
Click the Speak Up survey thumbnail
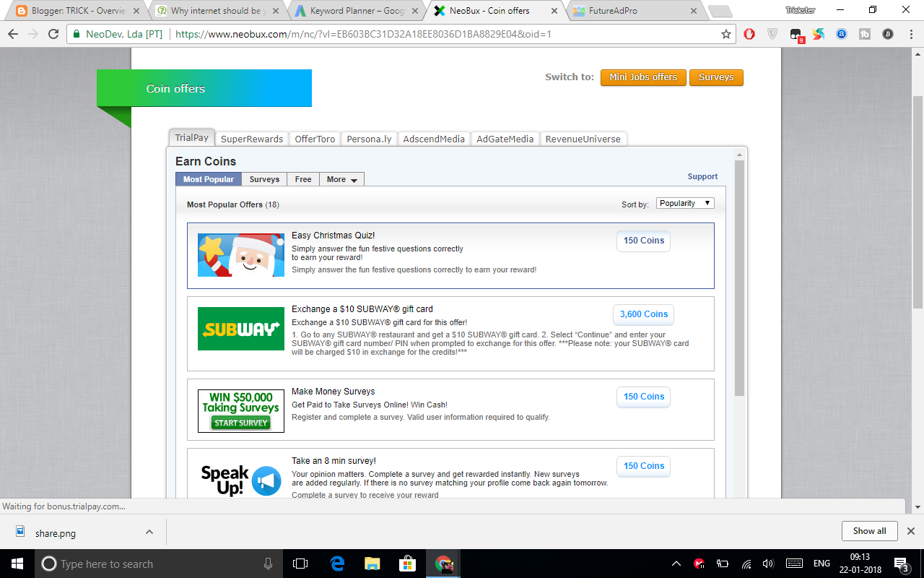coord(241,480)
